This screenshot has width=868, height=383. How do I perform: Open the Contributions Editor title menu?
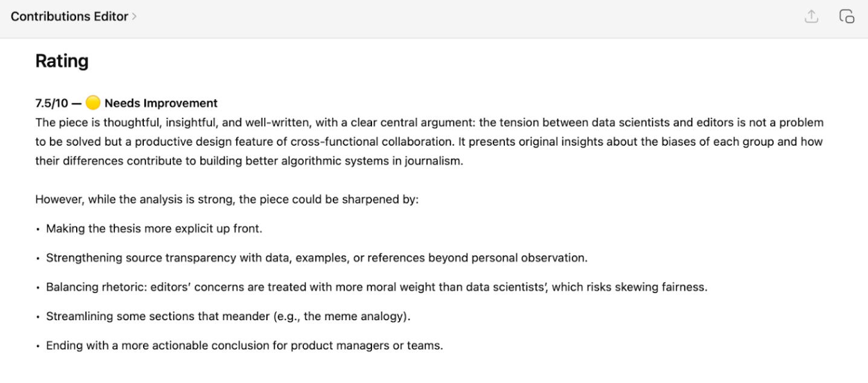point(69,17)
